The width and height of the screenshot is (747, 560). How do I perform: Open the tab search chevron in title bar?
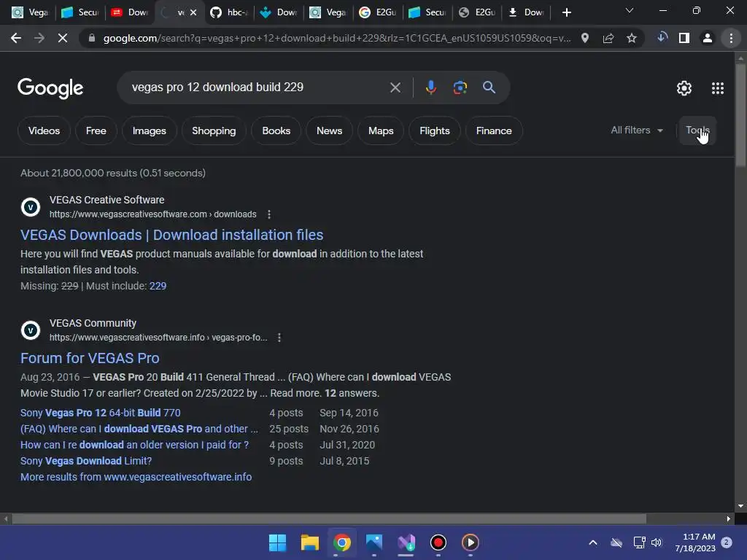[x=630, y=10]
